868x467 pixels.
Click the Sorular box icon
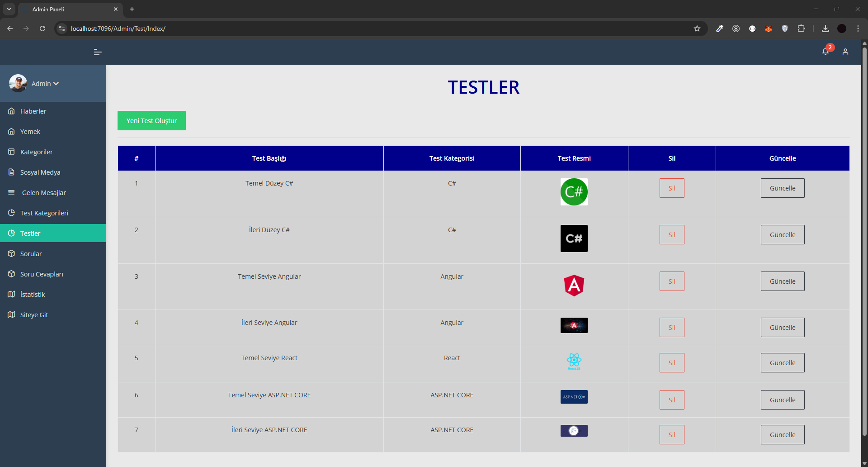[11, 253]
